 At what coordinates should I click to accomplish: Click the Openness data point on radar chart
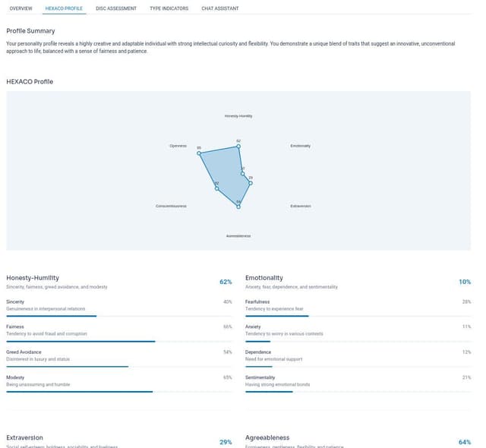click(199, 153)
